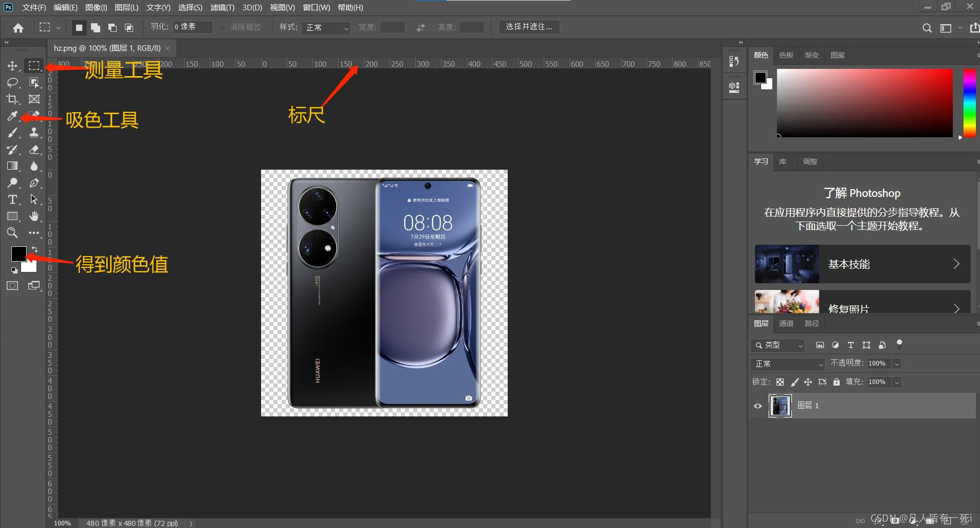Toggle lock transparent pixels
The image size is (980, 528).
(780, 382)
